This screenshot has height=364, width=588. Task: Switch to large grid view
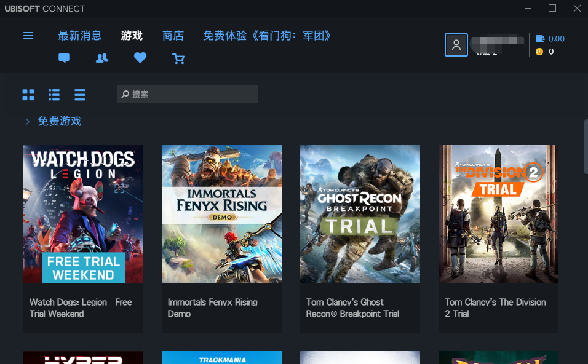click(x=28, y=95)
